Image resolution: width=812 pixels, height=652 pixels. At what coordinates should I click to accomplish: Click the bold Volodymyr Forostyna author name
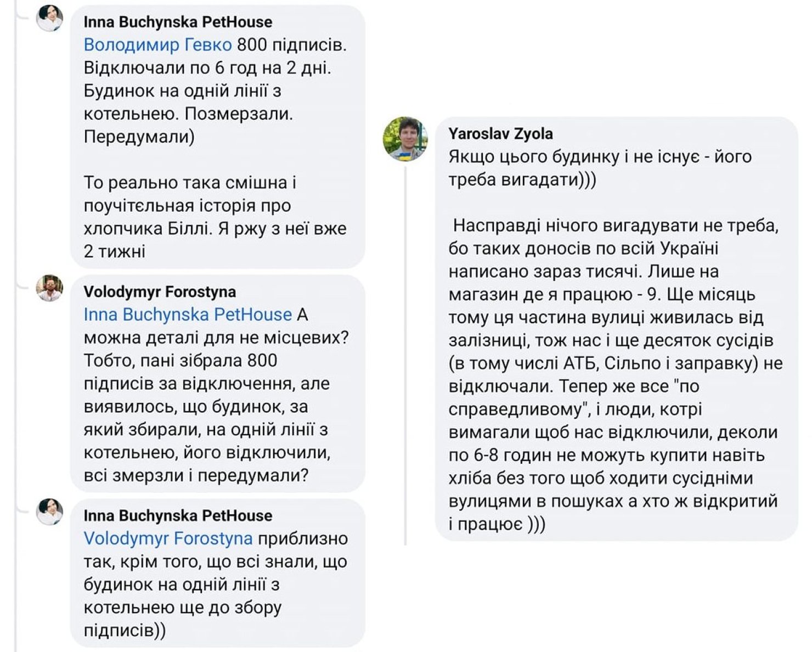click(160, 292)
